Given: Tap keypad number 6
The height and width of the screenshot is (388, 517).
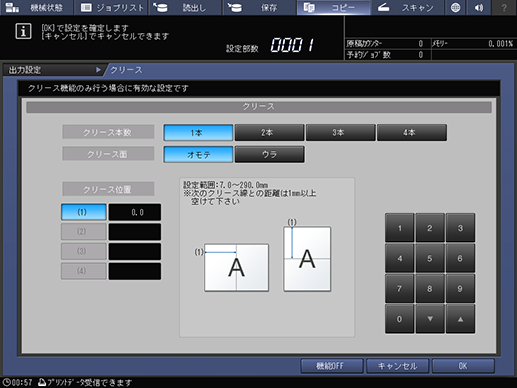Looking at the screenshot, I should (460, 258).
